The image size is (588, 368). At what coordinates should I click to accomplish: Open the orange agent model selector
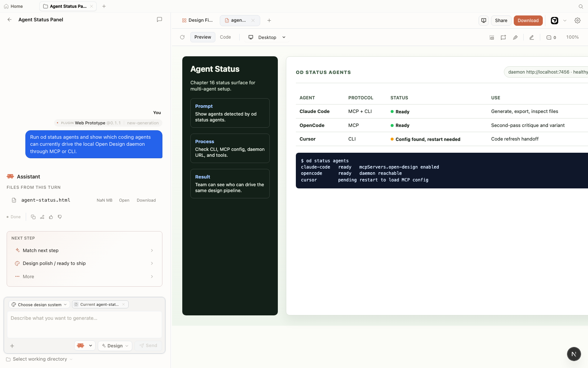coord(85,346)
